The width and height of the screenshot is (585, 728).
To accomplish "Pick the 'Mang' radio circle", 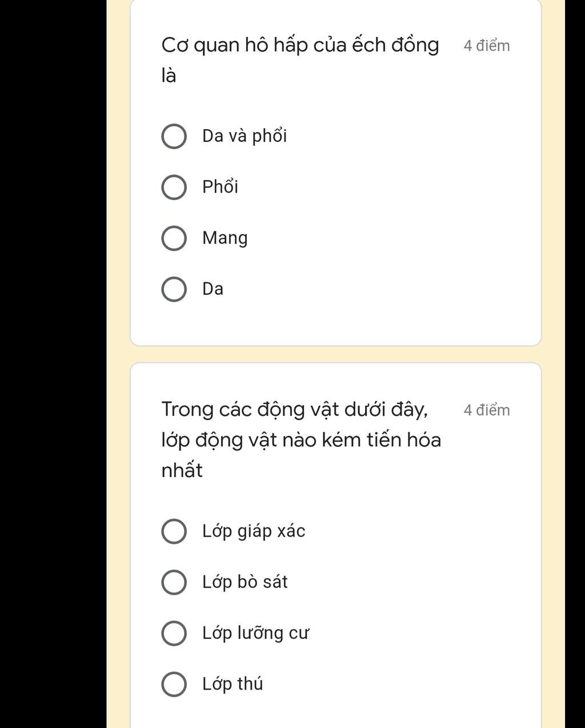I will [174, 238].
